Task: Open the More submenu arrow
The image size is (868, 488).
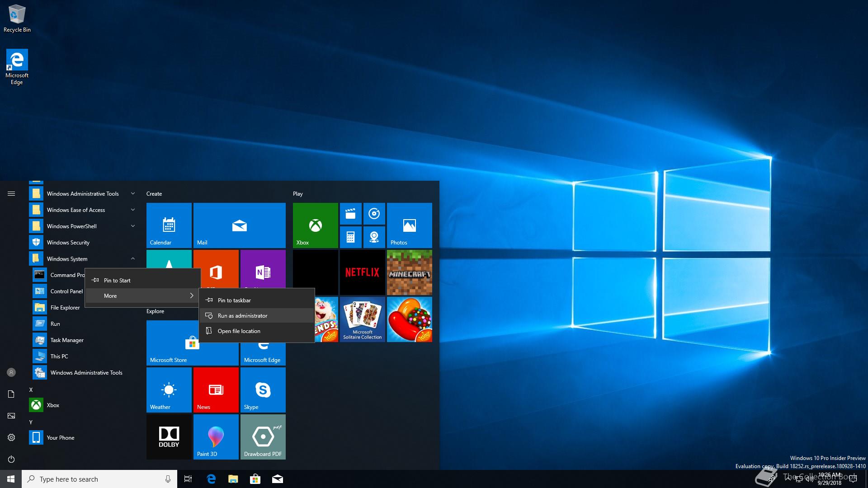Action: click(192, 296)
